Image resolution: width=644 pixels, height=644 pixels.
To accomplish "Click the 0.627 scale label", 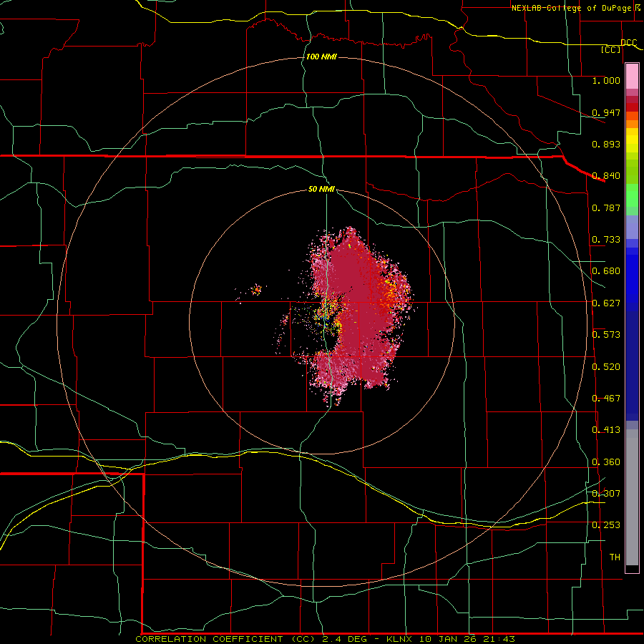I will coord(606,303).
